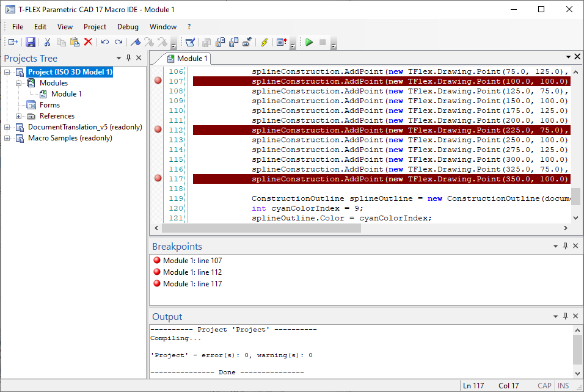Expand Macro Samples (readonly) project
584x392 pixels.
coord(7,138)
